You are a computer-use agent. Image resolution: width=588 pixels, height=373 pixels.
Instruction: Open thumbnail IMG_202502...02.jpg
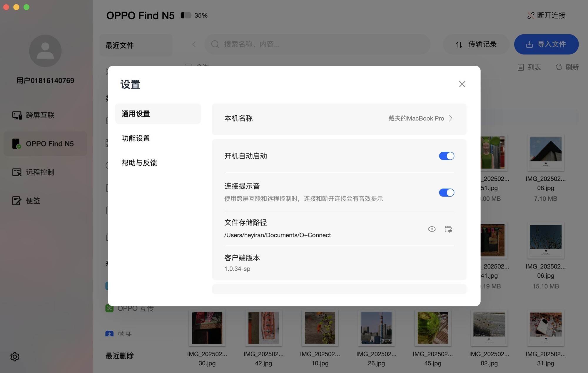point(489,328)
